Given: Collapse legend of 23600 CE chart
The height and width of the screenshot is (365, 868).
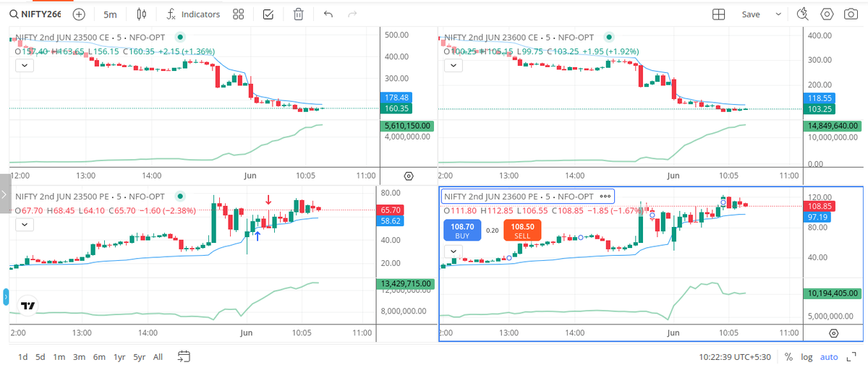Looking at the screenshot, I should point(453,66).
